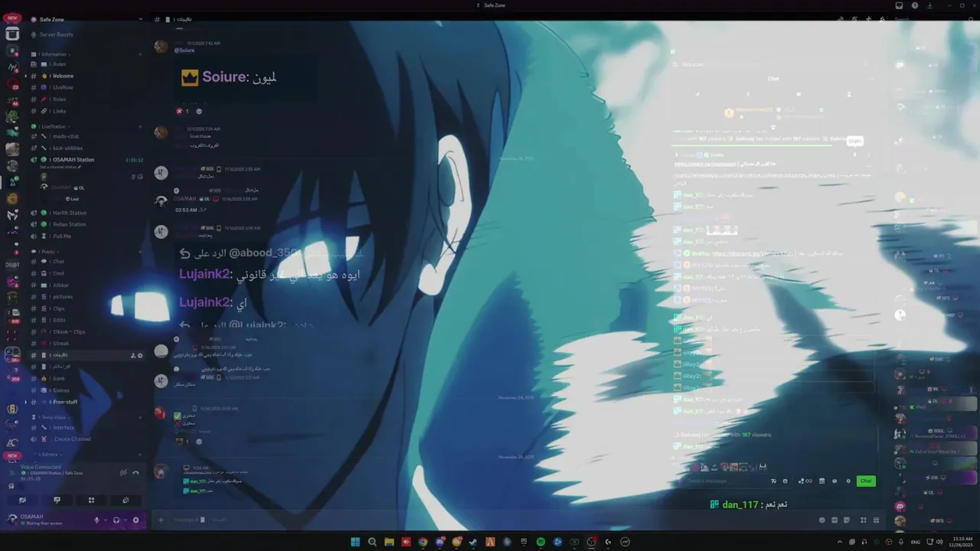Open Windows Start menu

click(355, 542)
